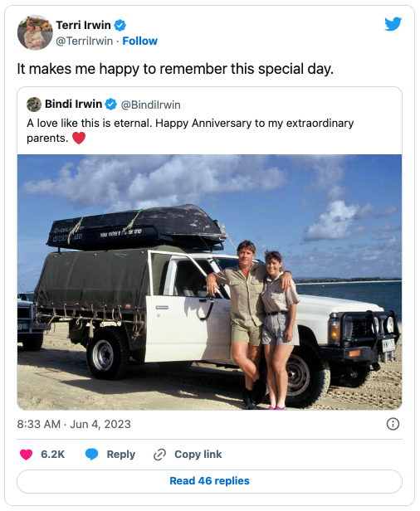Open the Bindi Irwin display name
This screenshot has width=420, height=511.
[x=73, y=104]
